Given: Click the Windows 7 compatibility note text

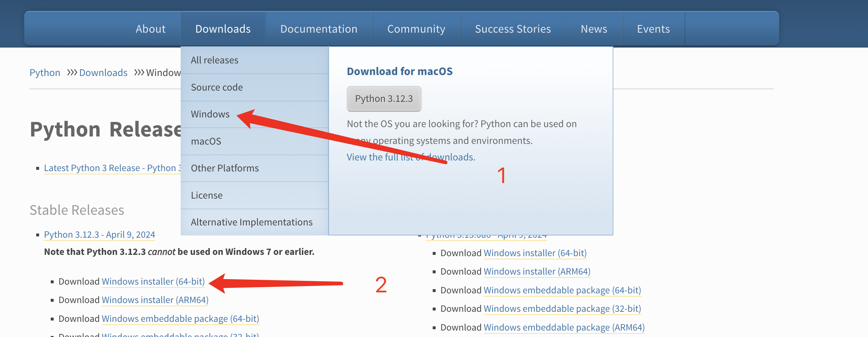Looking at the screenshot, I should point(179,252).
